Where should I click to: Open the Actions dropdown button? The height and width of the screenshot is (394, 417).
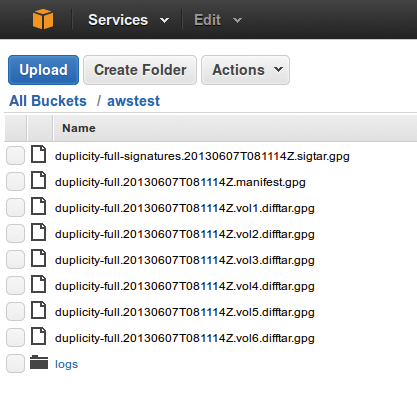pos(245,70)
